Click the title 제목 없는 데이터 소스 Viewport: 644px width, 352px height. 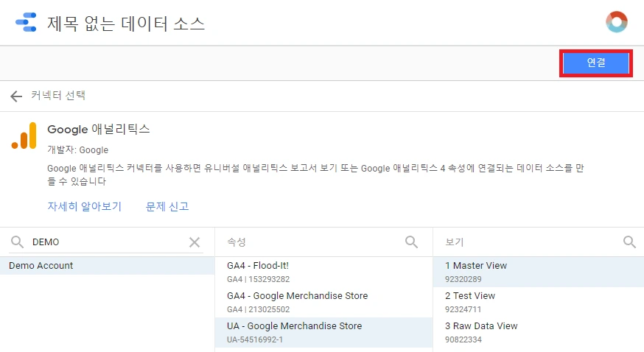126,23
